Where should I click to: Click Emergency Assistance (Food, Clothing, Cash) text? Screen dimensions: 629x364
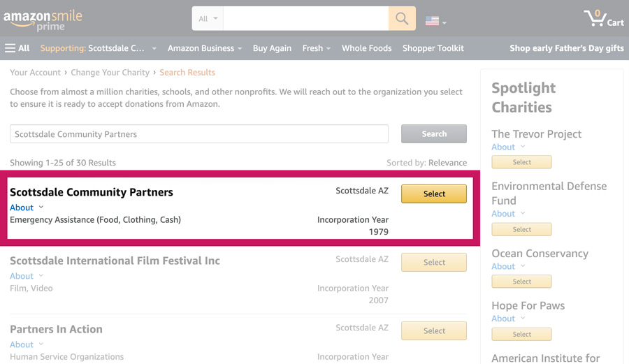point(96,219)
